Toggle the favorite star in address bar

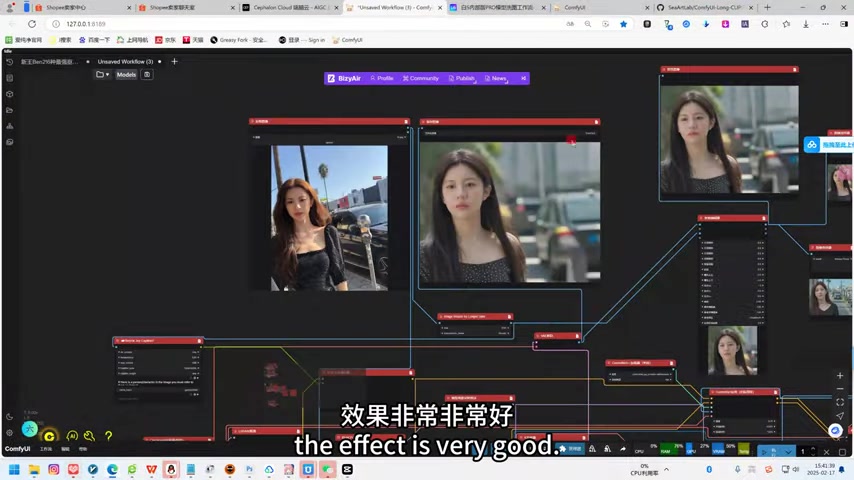click(624, 24)
